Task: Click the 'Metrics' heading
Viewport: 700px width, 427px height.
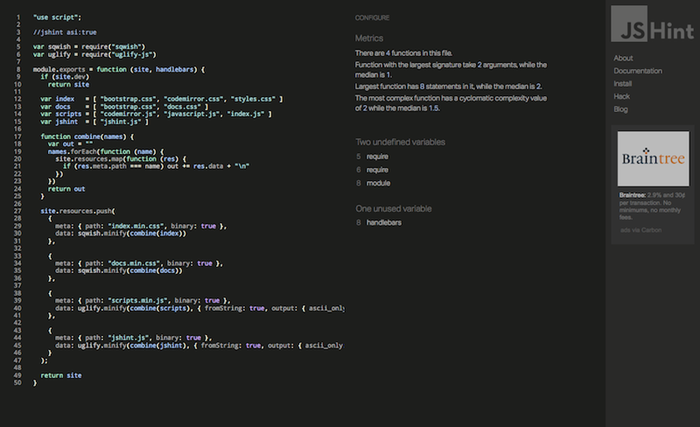Action: (369, 38)
